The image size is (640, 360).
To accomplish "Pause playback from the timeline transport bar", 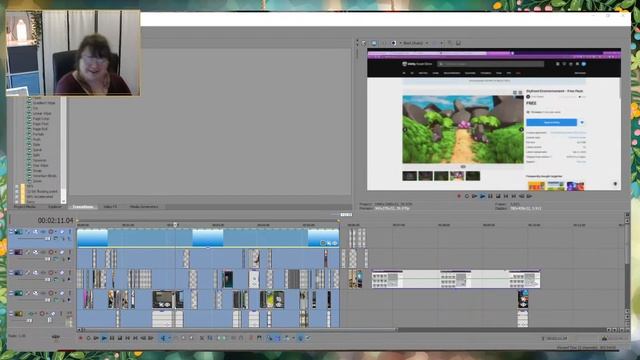I will coord(112,338).
